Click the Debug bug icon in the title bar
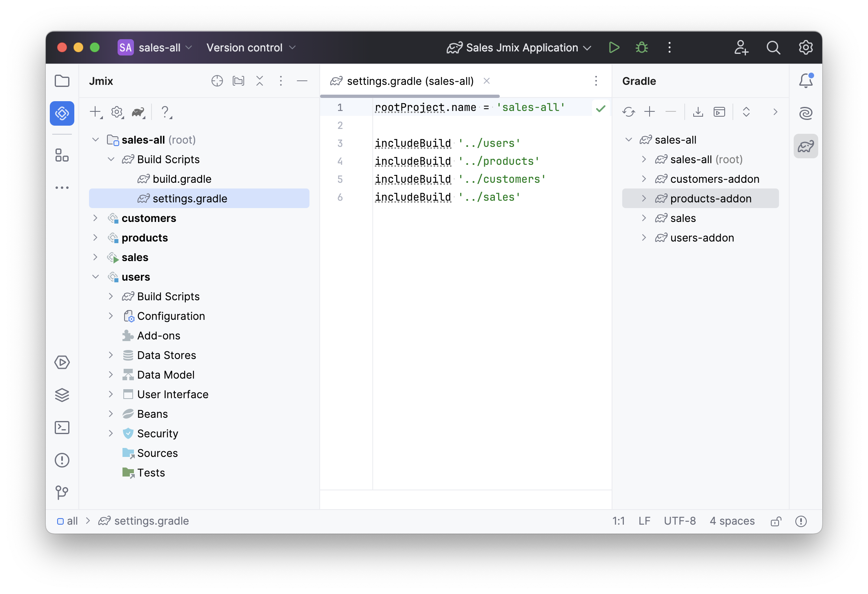Image resolution: width=868 pixels, height=594 pixels. (x=641, y=48)
